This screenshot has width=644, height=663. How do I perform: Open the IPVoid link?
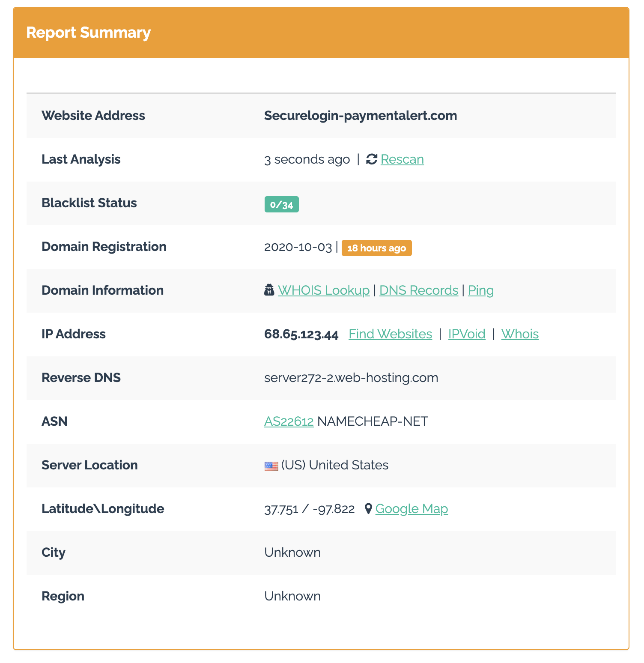(x=467, y=334)
